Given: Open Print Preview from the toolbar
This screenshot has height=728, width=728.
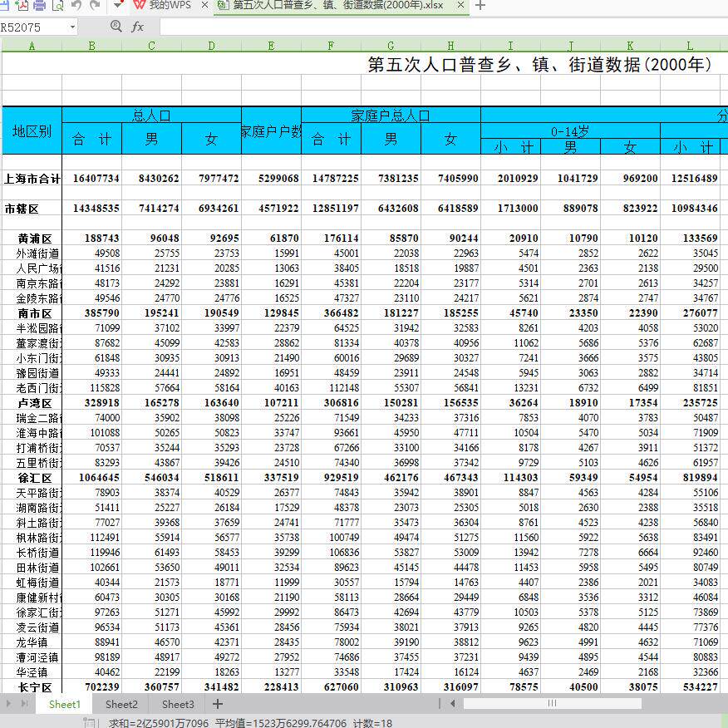Looking at the screenshot, I should tap(57, 5).
